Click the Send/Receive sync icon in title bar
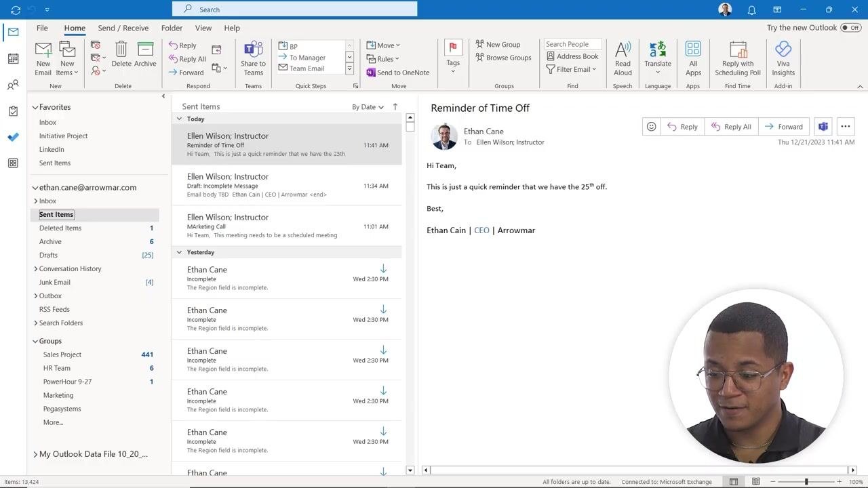This screenshot has height=488, width=868. 16,9
